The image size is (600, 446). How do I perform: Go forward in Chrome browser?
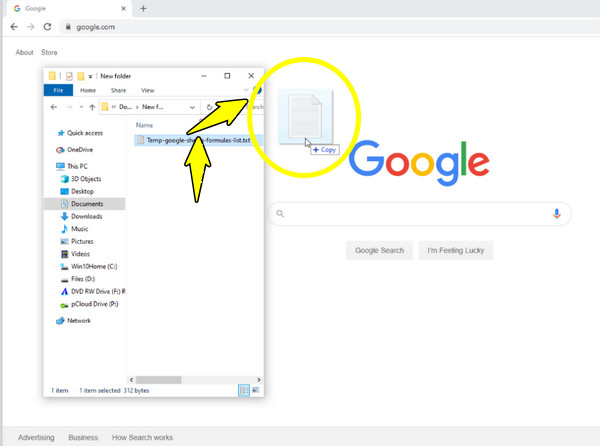pyautogui.click(x=31, y=27)
